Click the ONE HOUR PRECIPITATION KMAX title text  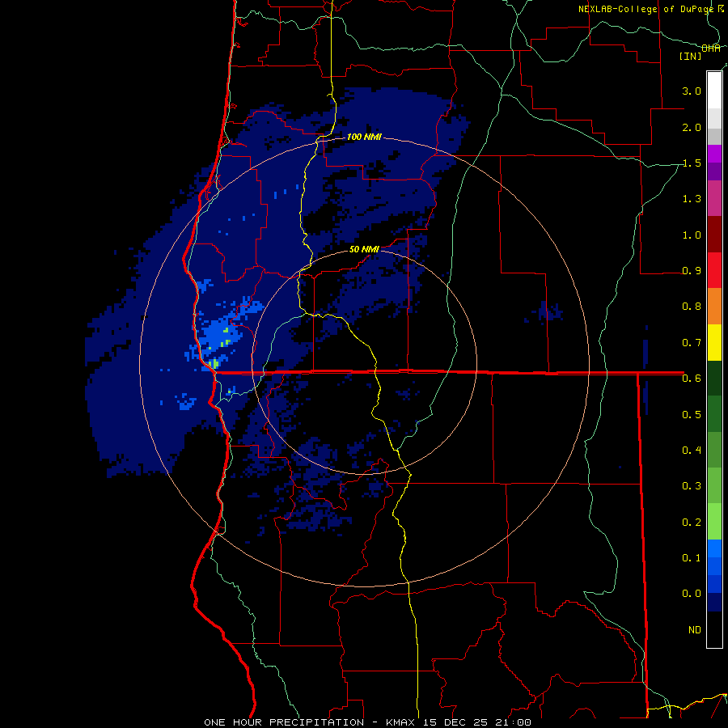pos(367,722)
